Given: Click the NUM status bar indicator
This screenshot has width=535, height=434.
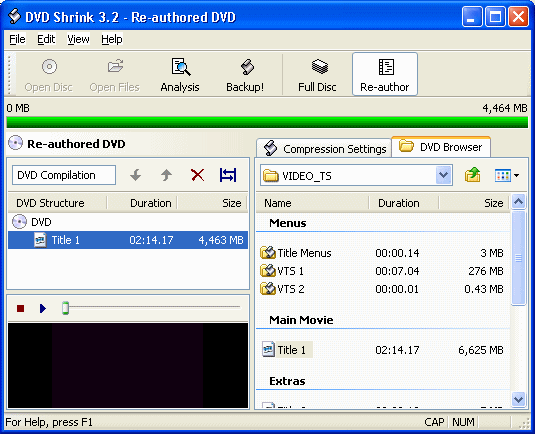Looking at the screenshot, I should coord(463,422).
